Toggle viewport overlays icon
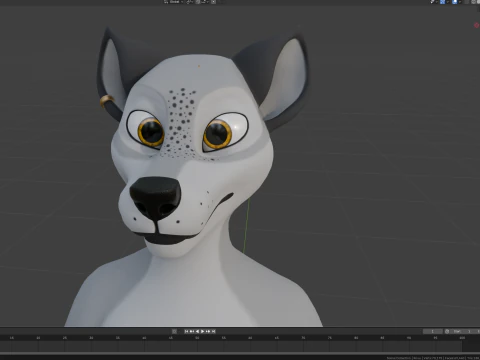This screenshot has height=360, width=480. [x=454, y=2]
